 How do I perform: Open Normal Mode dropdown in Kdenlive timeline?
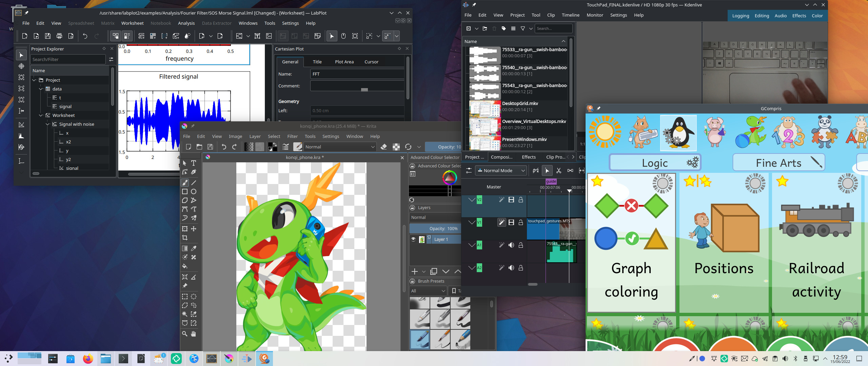pyautogui.click(x=501, y=170)
